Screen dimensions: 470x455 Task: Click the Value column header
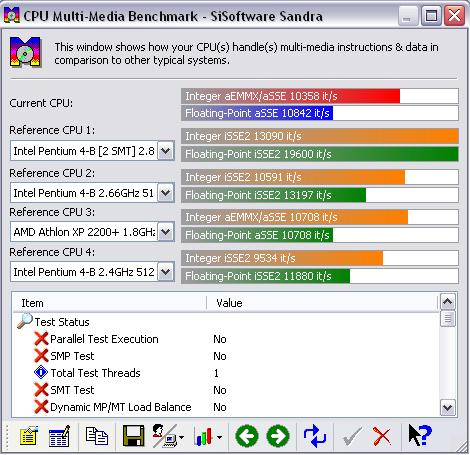coord(322,303)
